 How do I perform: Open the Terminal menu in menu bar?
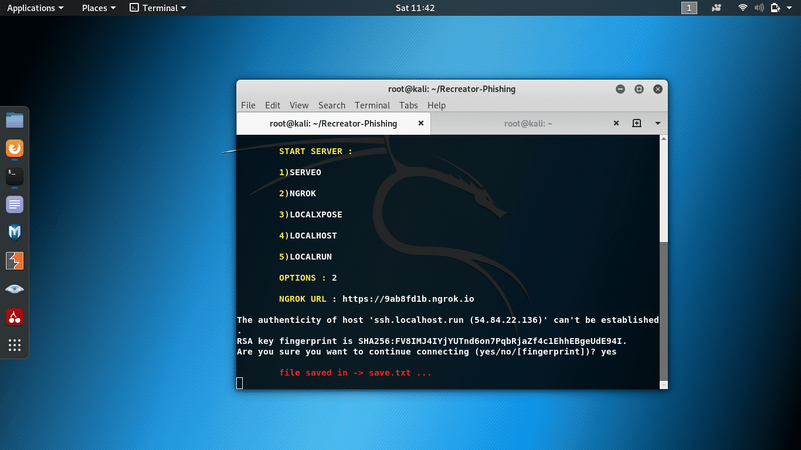(x=372, y=105)
